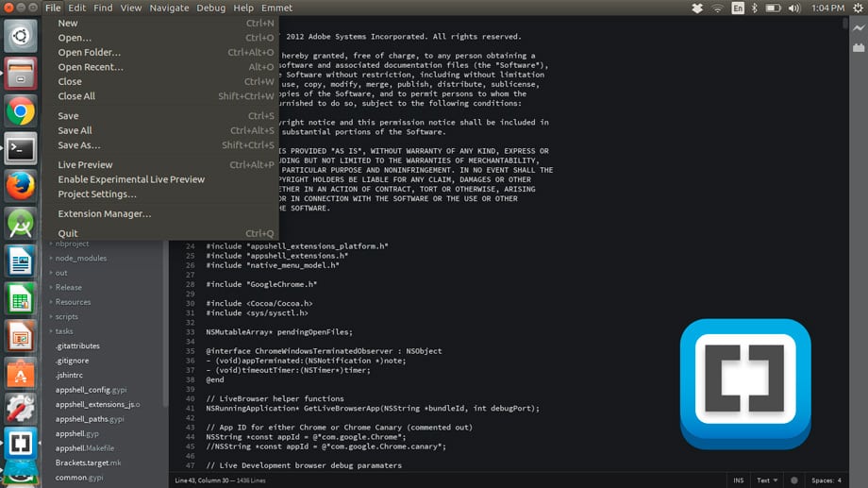Expand the scripts folder
868x488 pixels.
click(x=66, y=317)
